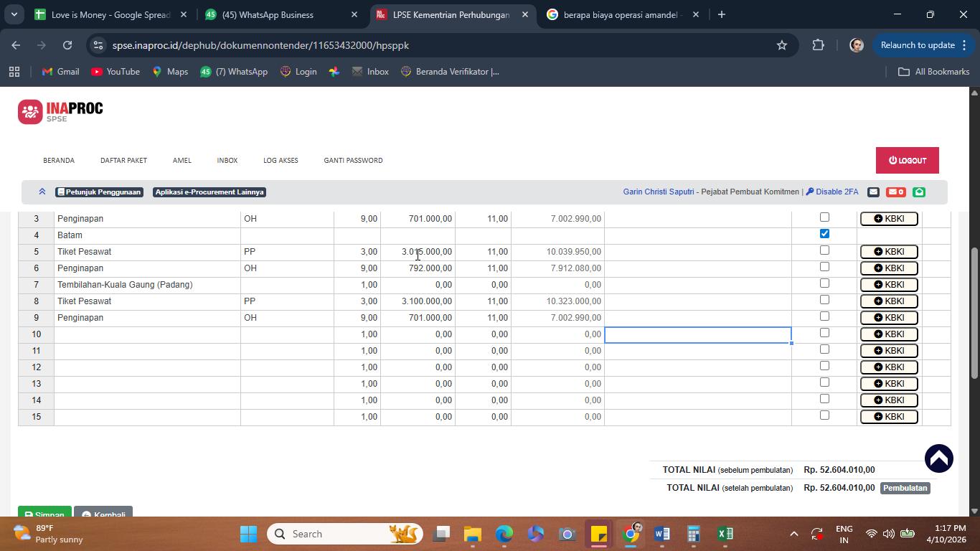Reload the current page
Viewport: 980px width, 551px height.
pyautogui.click(x=67, y=45)
